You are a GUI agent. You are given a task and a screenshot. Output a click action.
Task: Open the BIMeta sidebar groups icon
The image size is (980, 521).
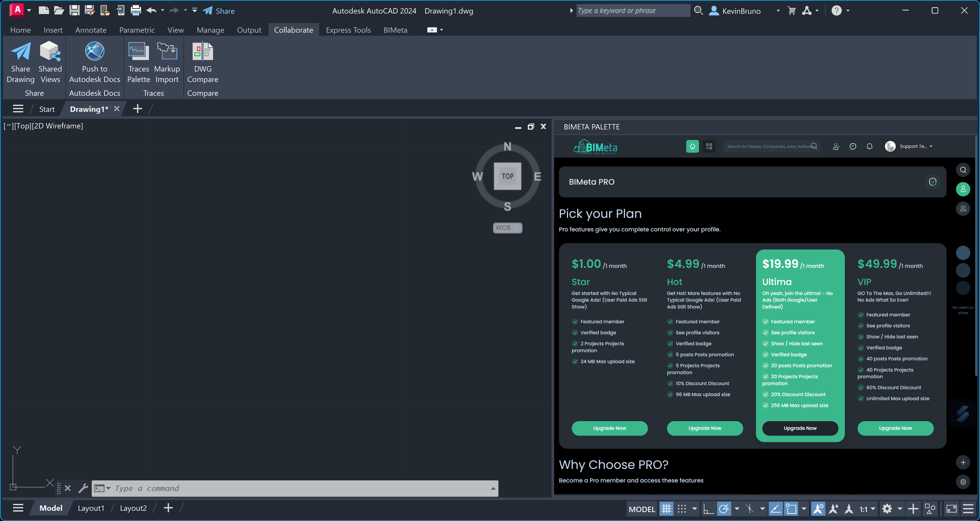click(x=963, y=209)
